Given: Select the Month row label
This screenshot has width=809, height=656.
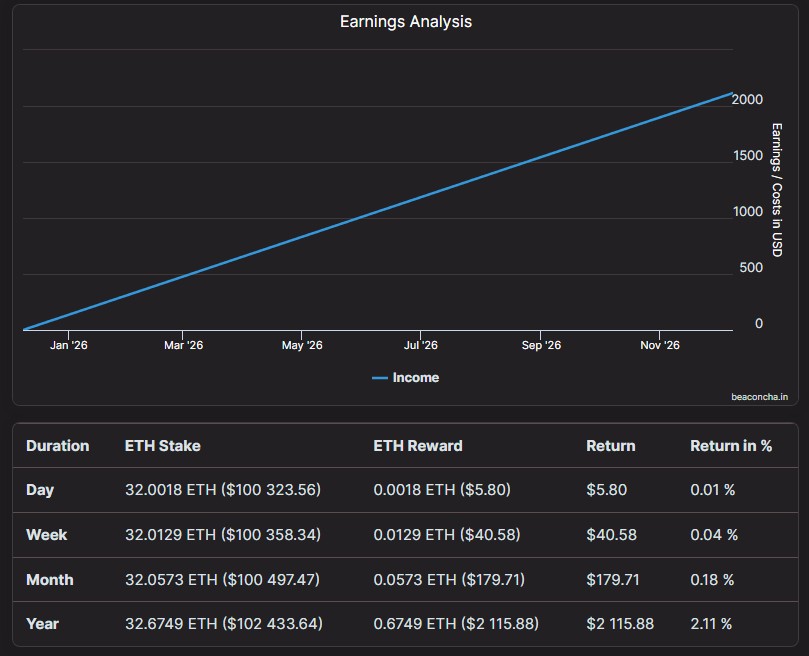Looking at the screenshot, I should pos(49,580).
